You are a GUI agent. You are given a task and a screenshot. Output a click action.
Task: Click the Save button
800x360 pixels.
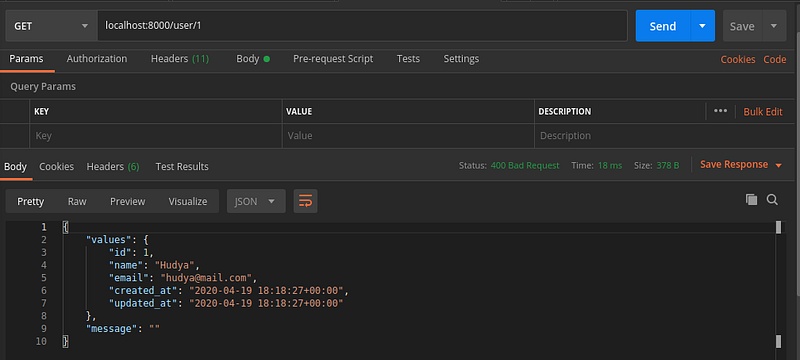(x=742, y=26)
